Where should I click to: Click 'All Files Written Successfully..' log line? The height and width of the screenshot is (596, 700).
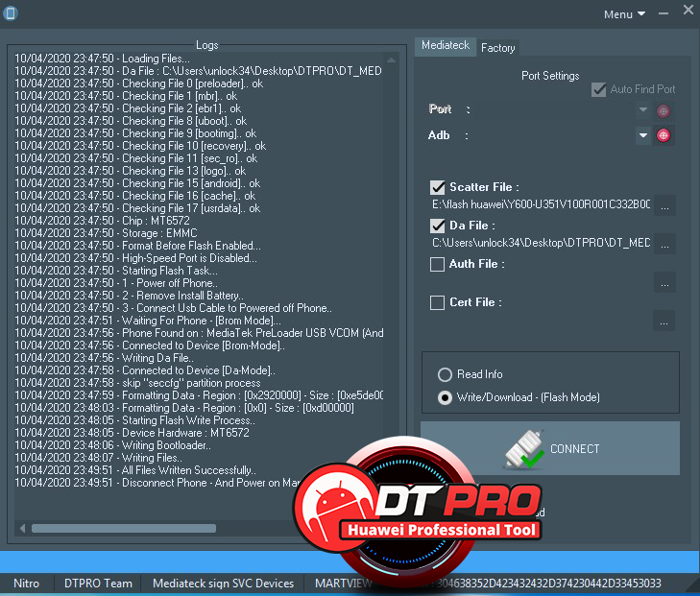(x=135, y=470)
